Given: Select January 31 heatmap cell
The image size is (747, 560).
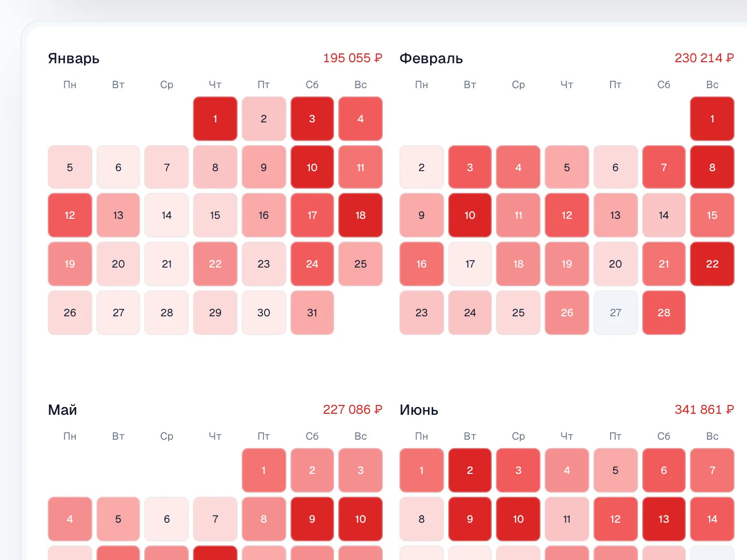Looking at the screenshot, I should (x=312, y=313).
